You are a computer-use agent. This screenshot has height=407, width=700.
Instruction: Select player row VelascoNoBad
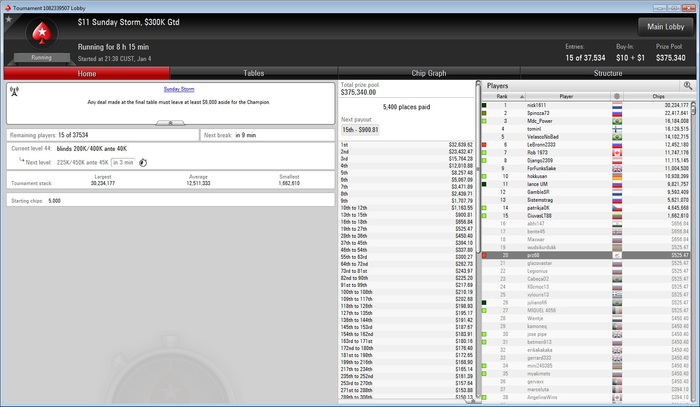click(586, 137)
